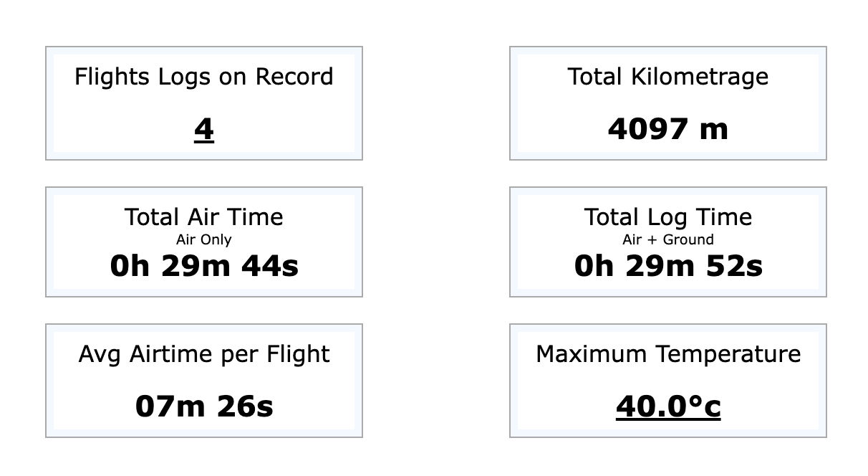Select the 07m 26s average airtime value
Image resolution: width=868 pixels, height=476 pixels.
click(204, 406)
